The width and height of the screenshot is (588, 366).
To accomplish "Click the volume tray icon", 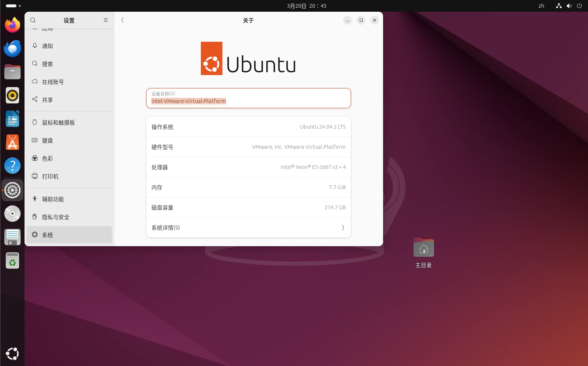I will click(x=569, y=6).
